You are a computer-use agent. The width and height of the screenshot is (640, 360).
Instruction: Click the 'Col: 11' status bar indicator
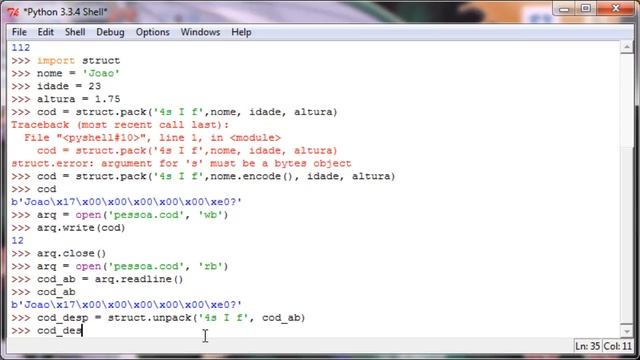click(618, 346)
